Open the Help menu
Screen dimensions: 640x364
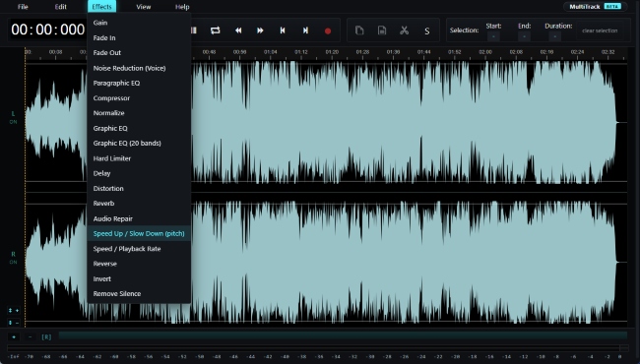click(x=182, y=7)
